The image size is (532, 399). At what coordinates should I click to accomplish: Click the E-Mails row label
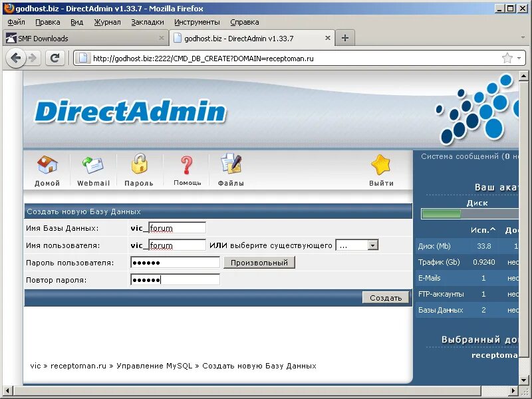pos(429,278)
